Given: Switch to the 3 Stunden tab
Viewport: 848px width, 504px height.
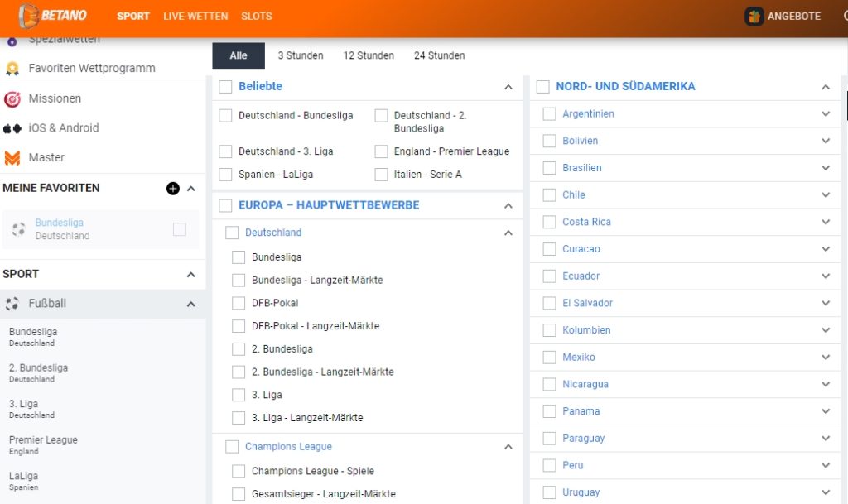Looking at the screenshot, I should point(300,55).
